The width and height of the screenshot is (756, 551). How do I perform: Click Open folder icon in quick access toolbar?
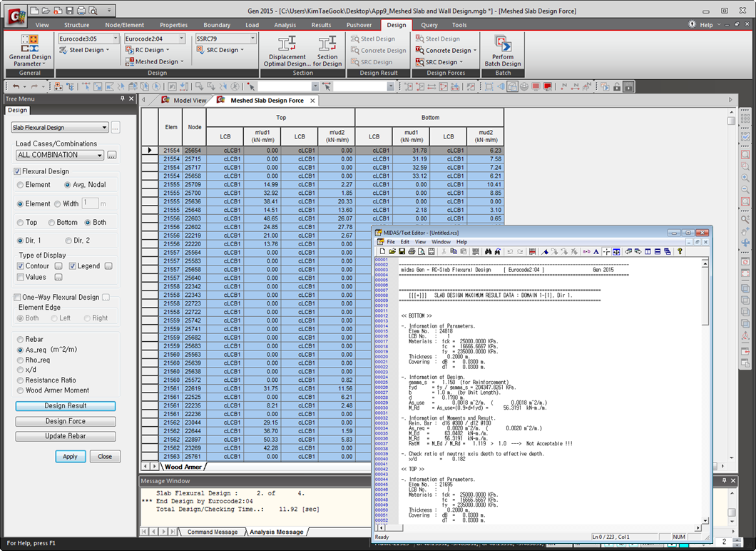[46, 10]
